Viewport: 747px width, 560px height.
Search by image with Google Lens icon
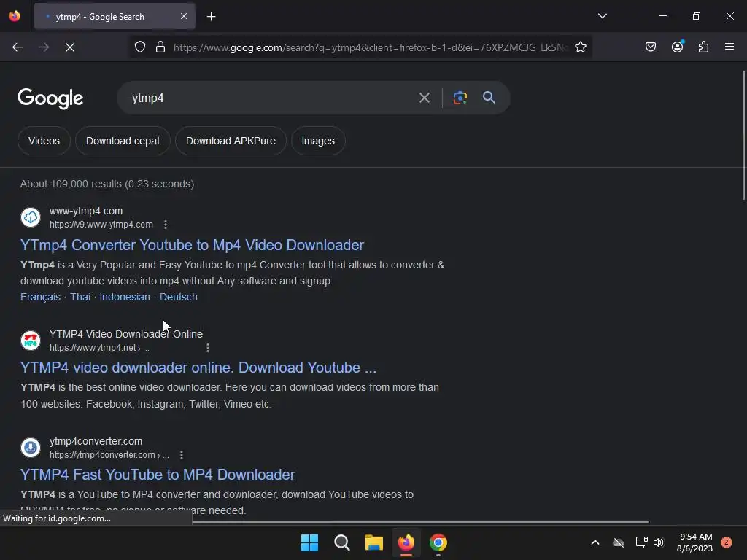pos(460,98)
